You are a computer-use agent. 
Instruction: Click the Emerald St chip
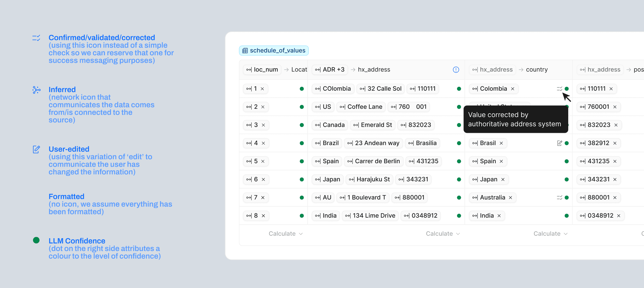373,125
